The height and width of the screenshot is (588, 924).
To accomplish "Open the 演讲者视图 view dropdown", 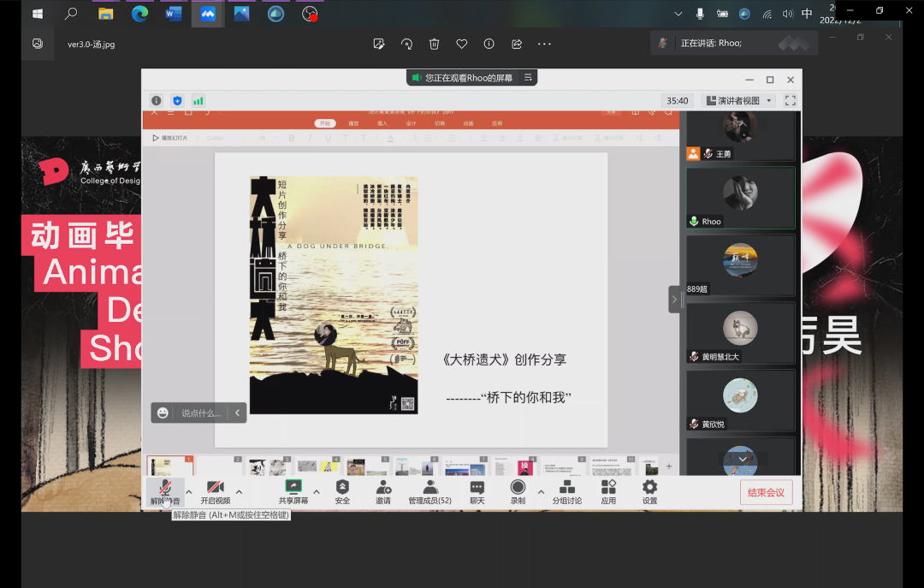I will [739, 100].
